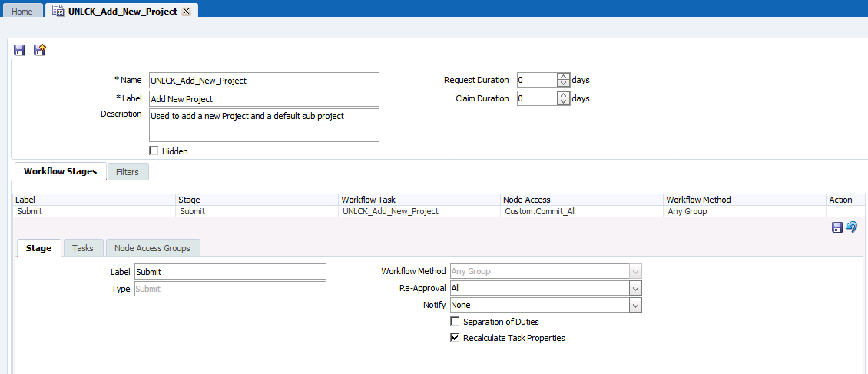The width and height of the screenshot is (868, 374).
Task: Select the Tasks tab
Action: (83, 248)
